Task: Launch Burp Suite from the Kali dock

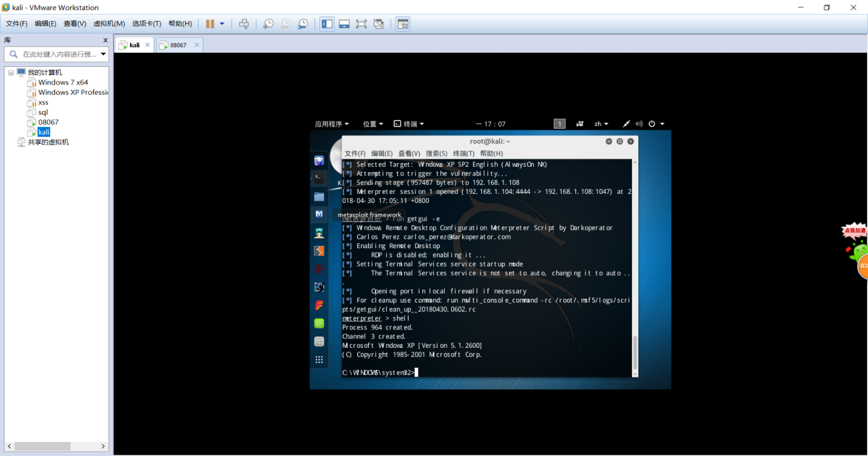Action: pyautogui.click(x=319, y=251)
